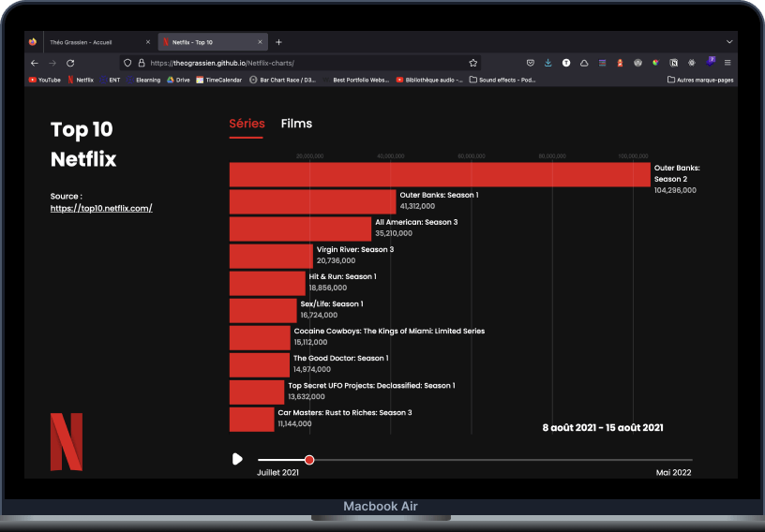This screenshot has height=532, width=765.
Task: Open the color picker extension icon
Action: pyautogui.click(x=655, y=63)
